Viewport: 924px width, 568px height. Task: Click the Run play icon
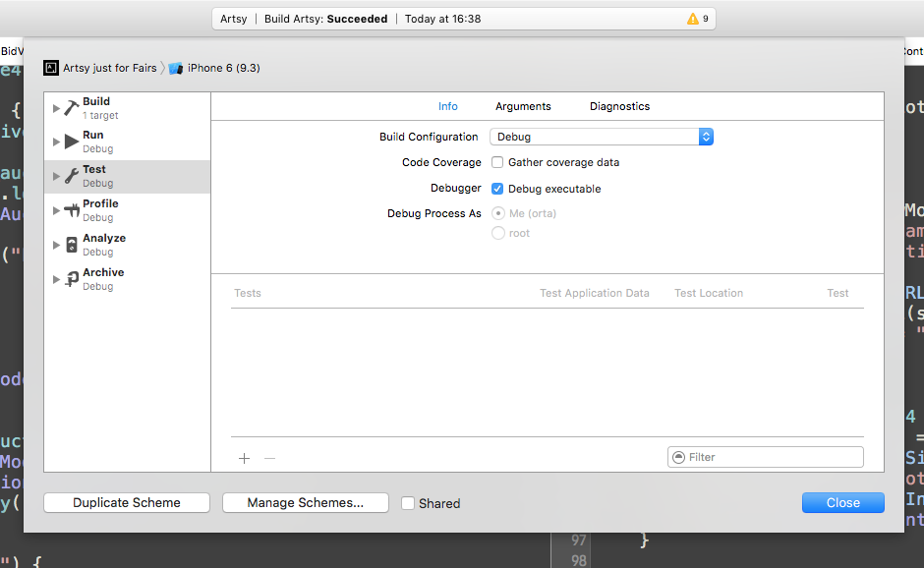[x=72, y=142]
